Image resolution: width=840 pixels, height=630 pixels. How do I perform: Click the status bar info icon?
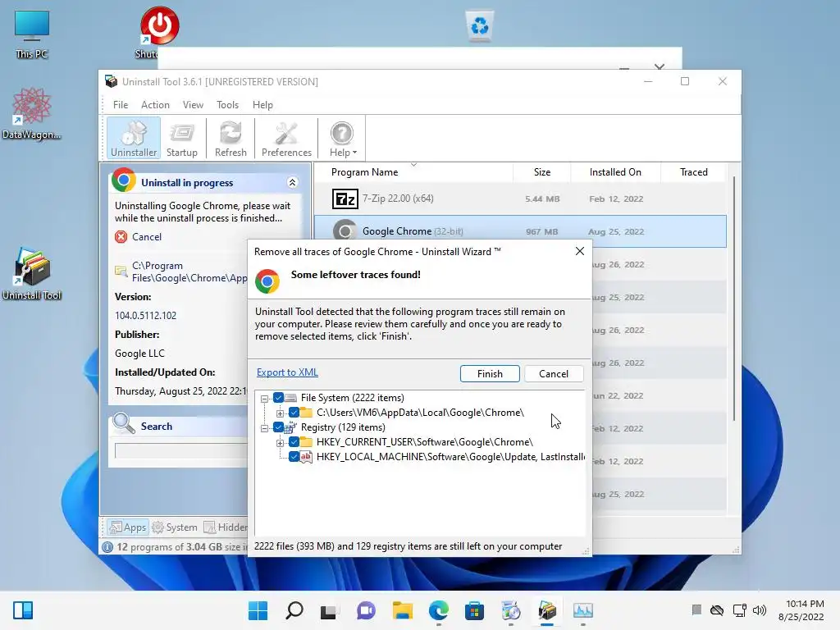click(x=107, y=547)
